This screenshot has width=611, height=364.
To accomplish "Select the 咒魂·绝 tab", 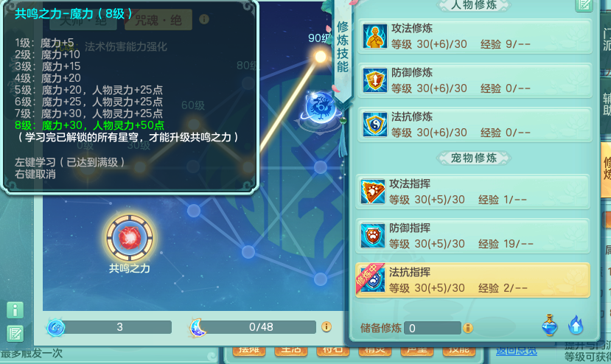I will click(158, 20).
